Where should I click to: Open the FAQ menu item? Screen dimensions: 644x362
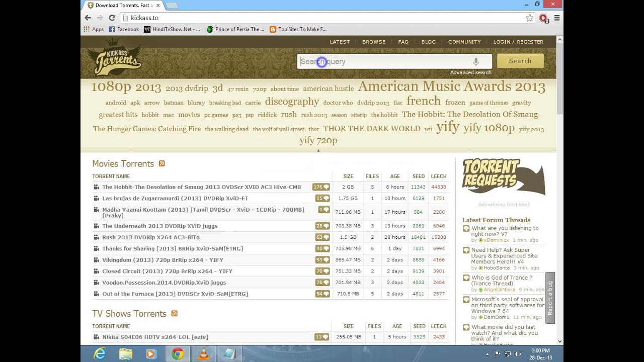404,42
